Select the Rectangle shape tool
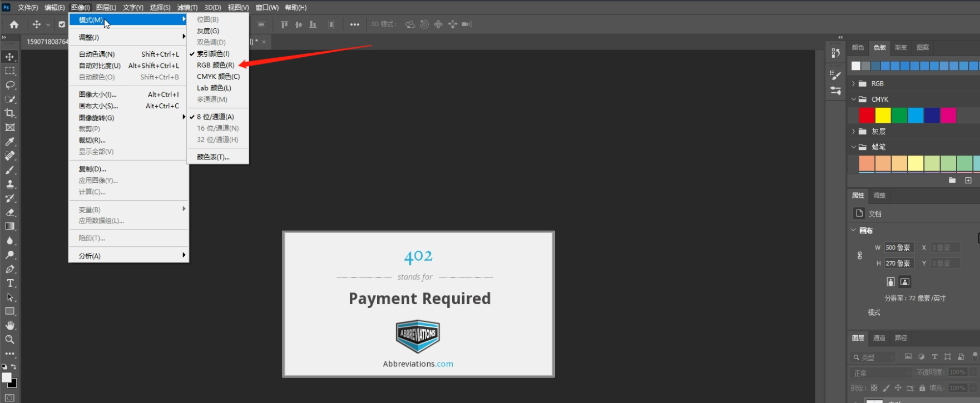Image resolution: width=980 pixels, height=403 pixels. click(x=10, y=311)
